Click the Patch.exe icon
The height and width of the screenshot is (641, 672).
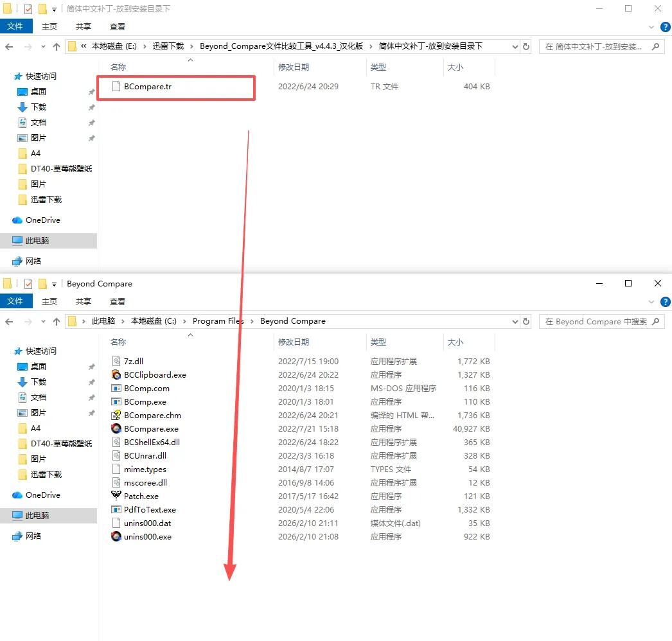116,496
